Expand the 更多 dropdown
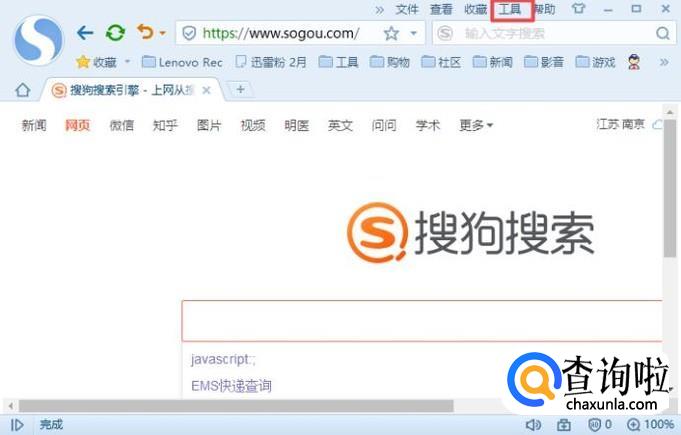The width and height of the screenshot is (681, 435). click(x=476, y=125)
